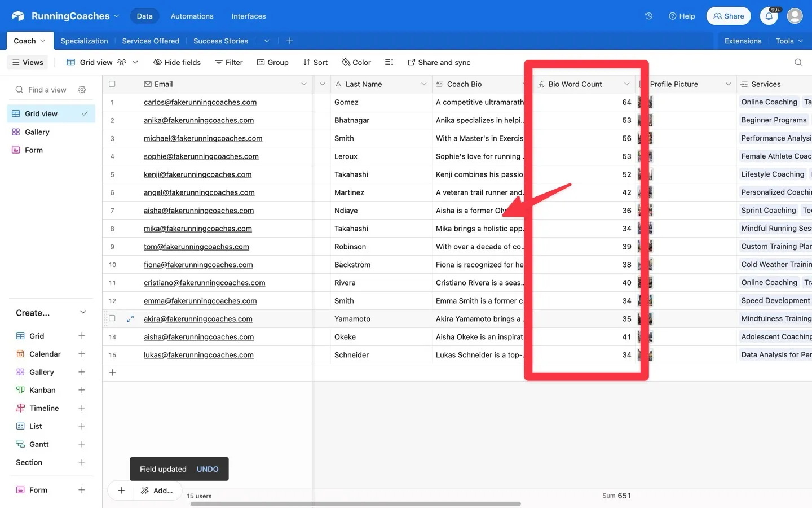Open the Color settings

point(356,62)
